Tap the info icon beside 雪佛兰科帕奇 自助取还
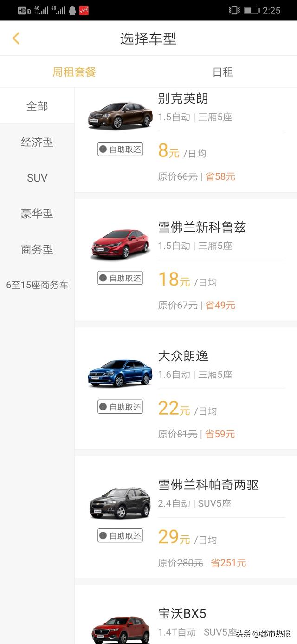Viewport: 297px width, 644px height. pyautogui.click(x=103, y=535)
